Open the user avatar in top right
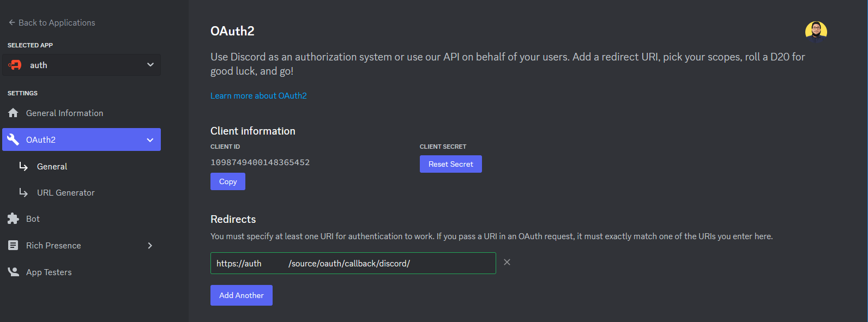Screen dimensions: 868x322 click(816, 32)
